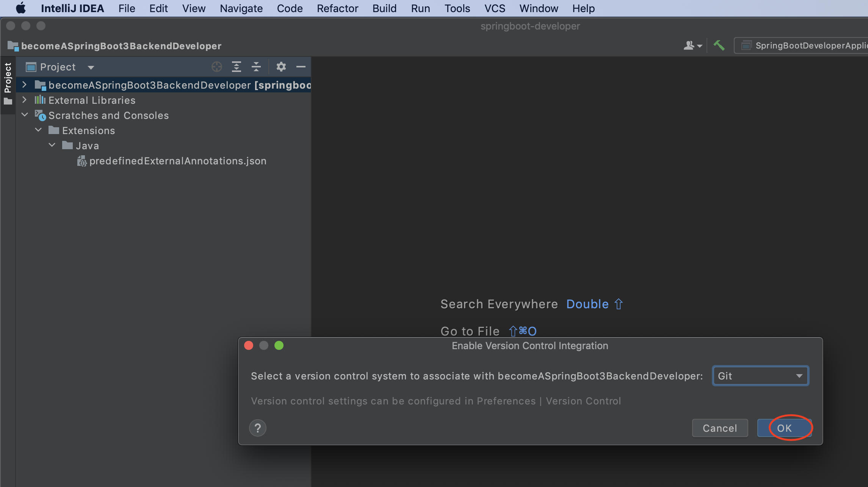Open the VCS menu
The image size is (868, 487).
click(495, 8)
